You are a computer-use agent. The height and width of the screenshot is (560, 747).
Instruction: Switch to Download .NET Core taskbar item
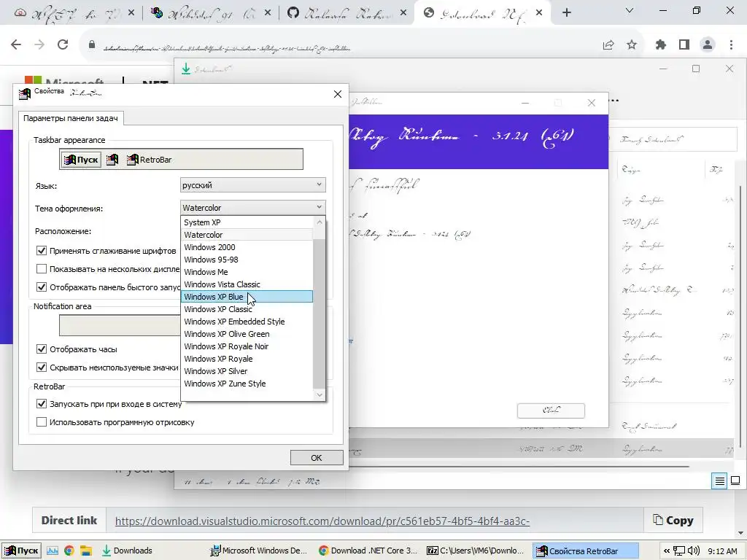(x=368, y=551)
